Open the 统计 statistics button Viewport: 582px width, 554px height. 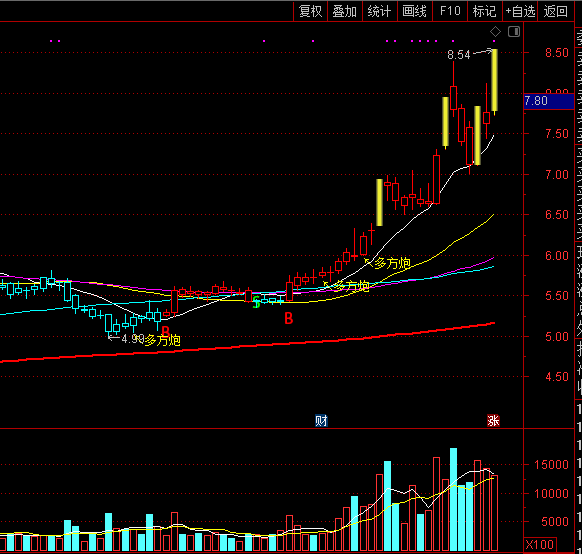[x=379, y=12]
